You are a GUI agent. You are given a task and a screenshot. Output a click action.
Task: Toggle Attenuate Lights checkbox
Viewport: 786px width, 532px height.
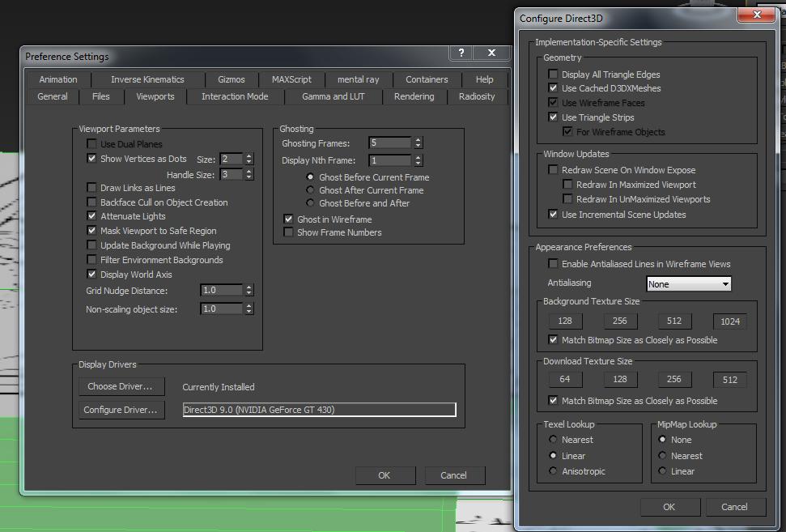point(91,216)
